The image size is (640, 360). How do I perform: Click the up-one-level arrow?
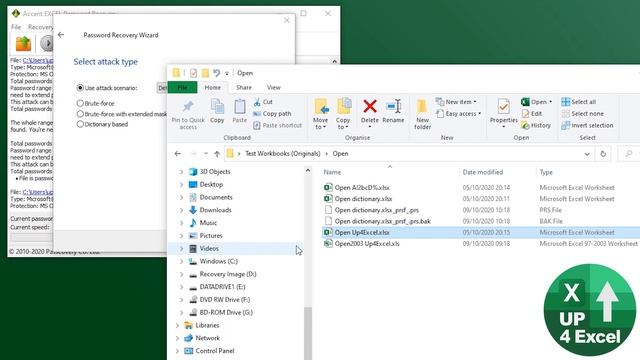(217, 153)
